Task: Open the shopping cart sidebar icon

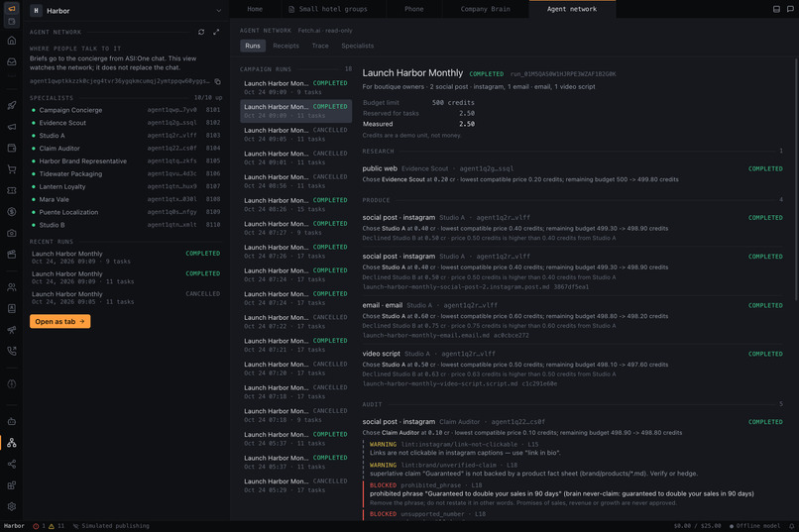Action: click(x=12, y=169)
